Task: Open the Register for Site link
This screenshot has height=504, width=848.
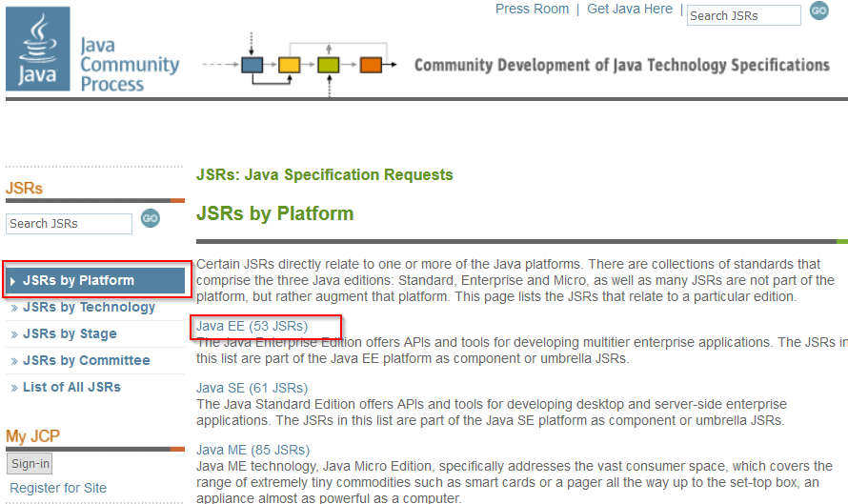Action: coord(58,488)
